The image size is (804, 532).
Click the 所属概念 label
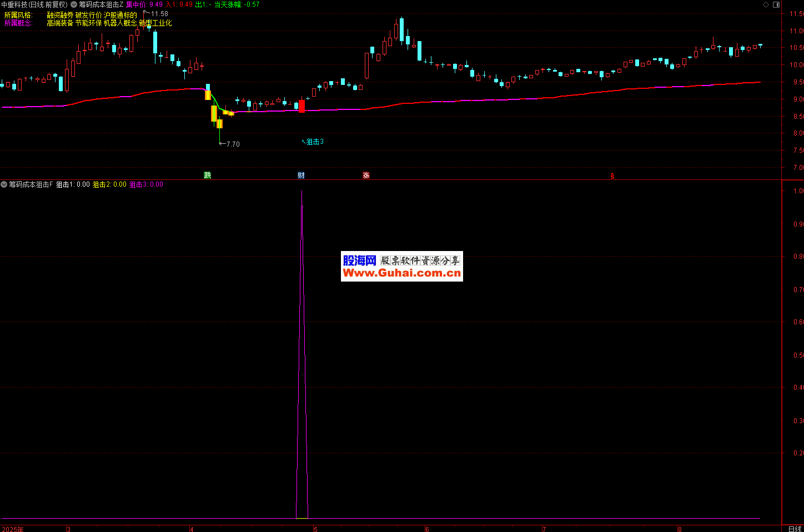18,23
